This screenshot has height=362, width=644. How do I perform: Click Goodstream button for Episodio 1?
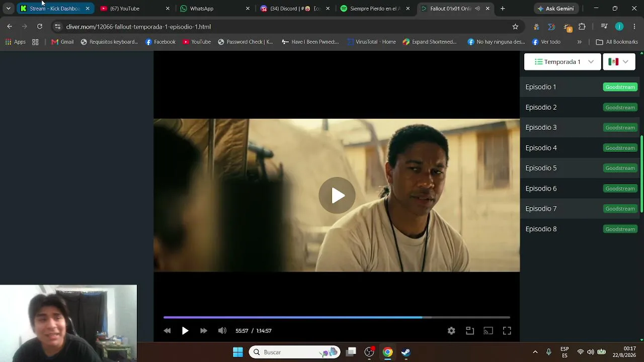(x=620, y=87)
